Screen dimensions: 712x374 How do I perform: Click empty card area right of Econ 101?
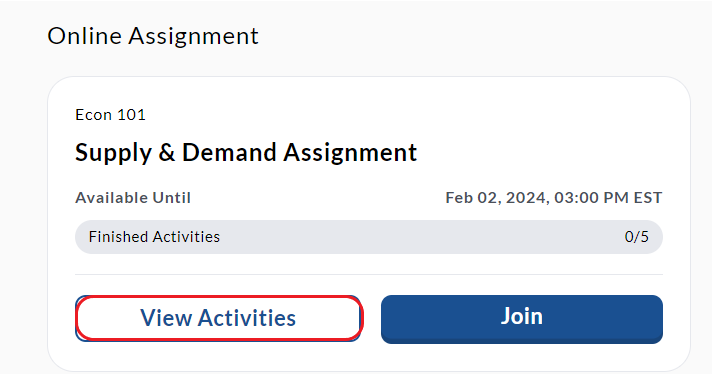409,115
